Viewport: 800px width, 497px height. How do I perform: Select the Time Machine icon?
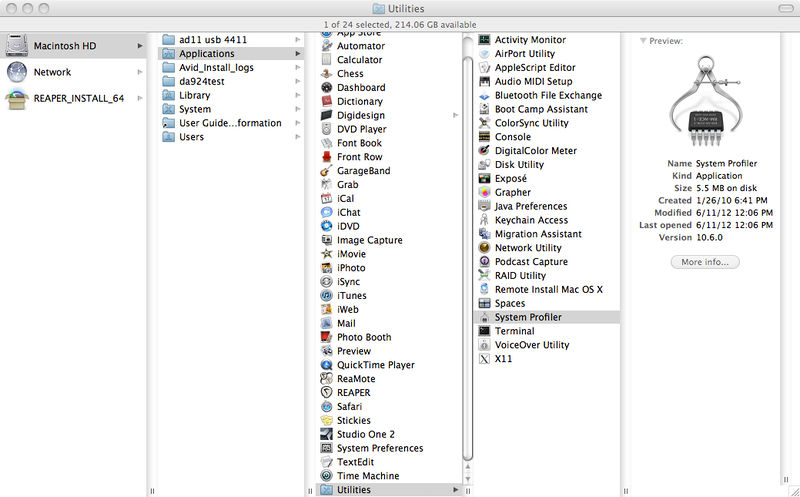(x=327, y=476)
